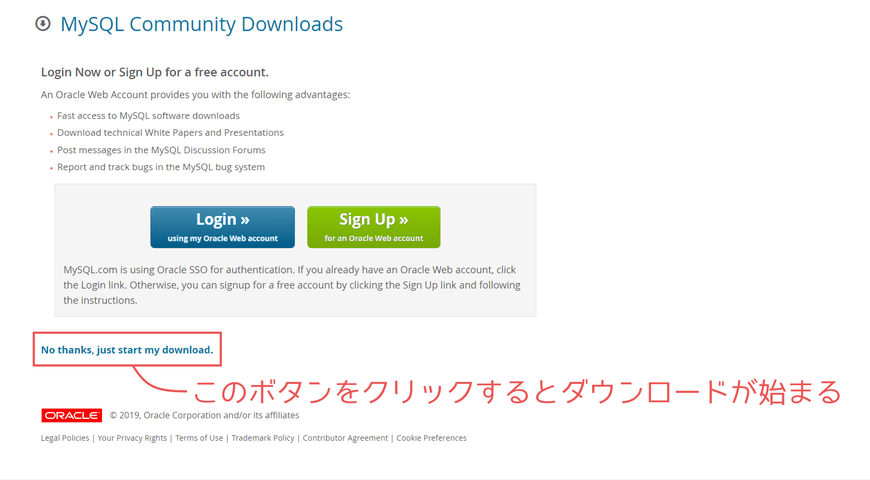Start download via 'No thanks, just start my download.'
This screenshot has height=480, width=870.
coord(127,350)
